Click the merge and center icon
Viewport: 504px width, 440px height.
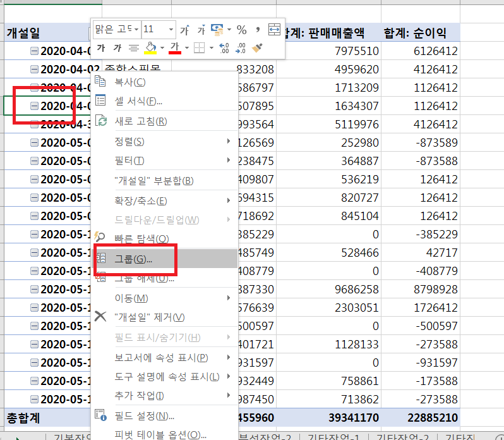pos(274,30)
